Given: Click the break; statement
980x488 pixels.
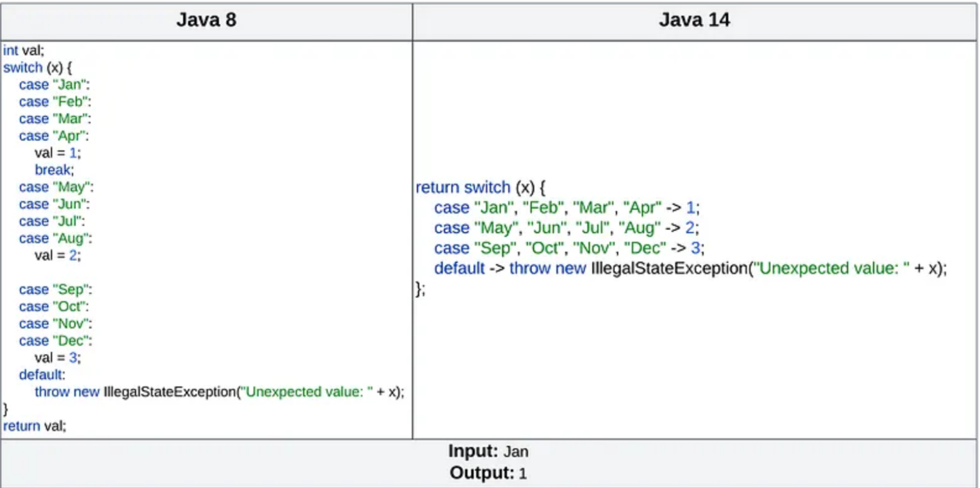Looking at the screenshot, I should (x=54, y=170).
